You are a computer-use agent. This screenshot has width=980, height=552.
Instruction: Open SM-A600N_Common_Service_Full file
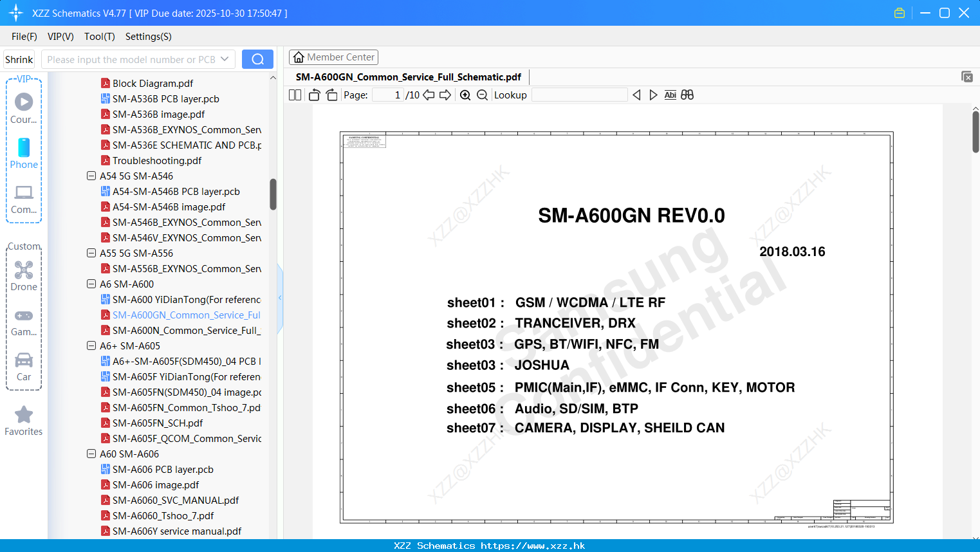pyautogui.click(x=181, y=330)
